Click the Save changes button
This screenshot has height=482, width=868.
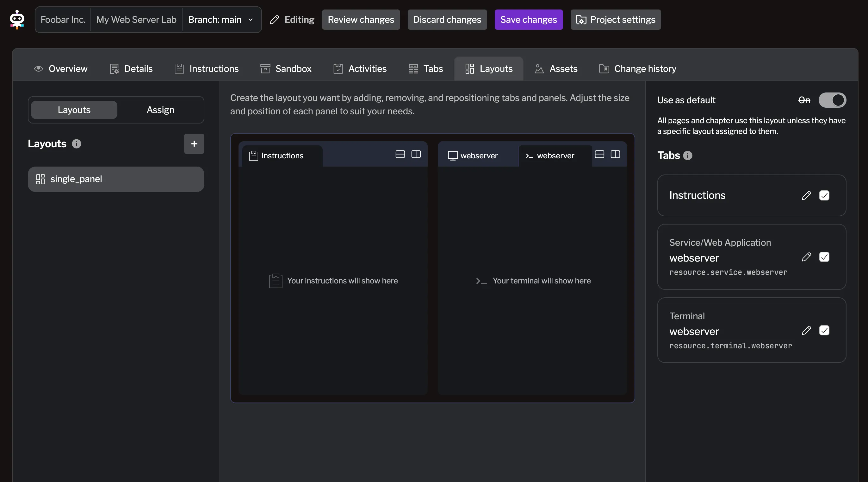tap(528, 20)
